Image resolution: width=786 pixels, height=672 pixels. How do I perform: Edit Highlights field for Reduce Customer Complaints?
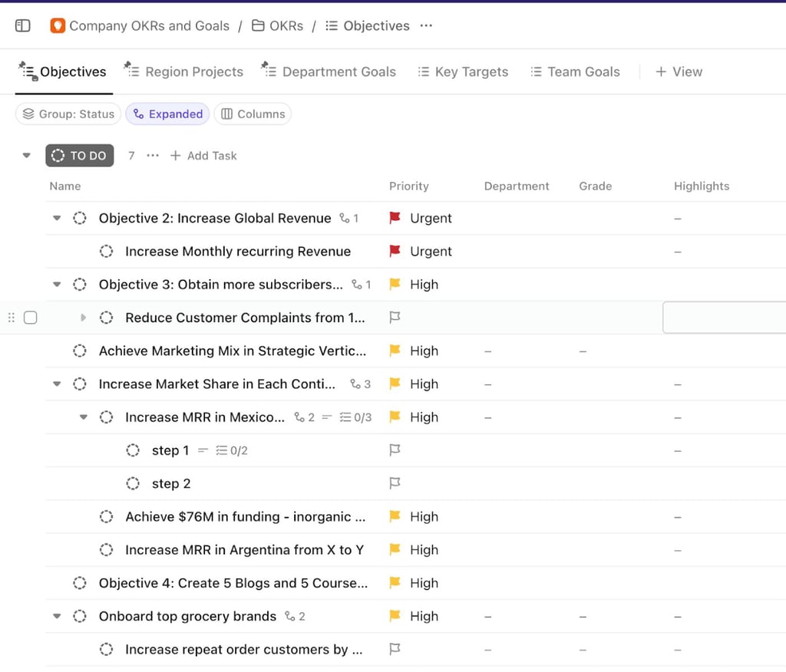725,318
